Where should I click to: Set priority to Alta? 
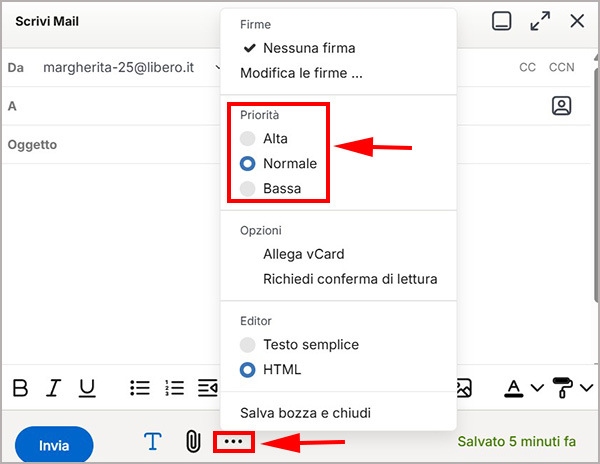point(264,138)
